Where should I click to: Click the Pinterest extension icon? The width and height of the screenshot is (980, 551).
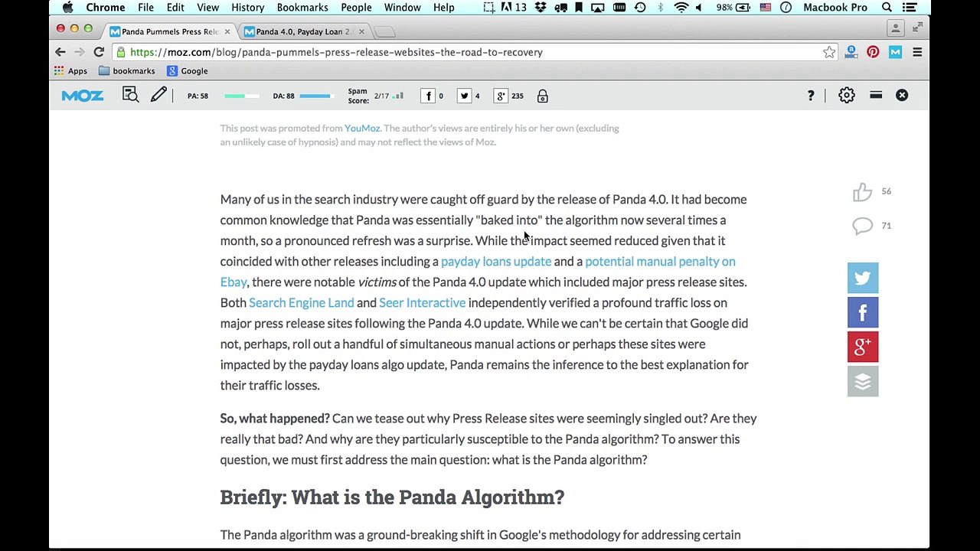[873, 52]
